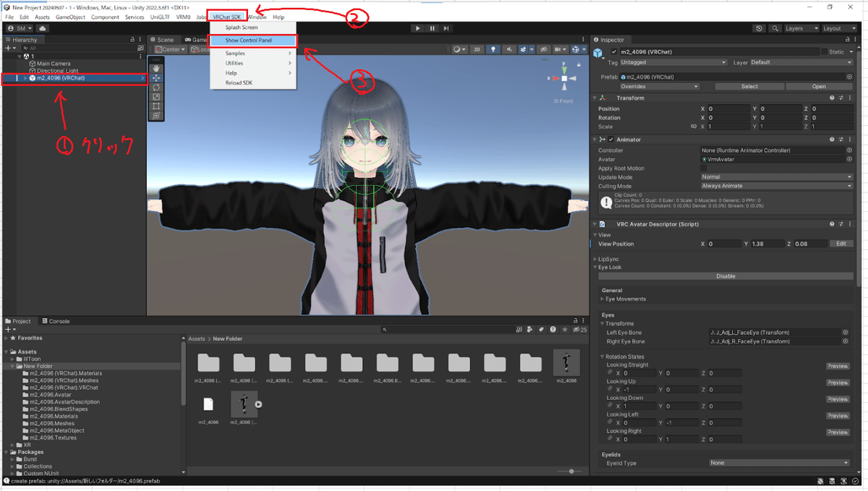Toggle 2D scene view mode
868x491 pixels.
pos(477,49)
